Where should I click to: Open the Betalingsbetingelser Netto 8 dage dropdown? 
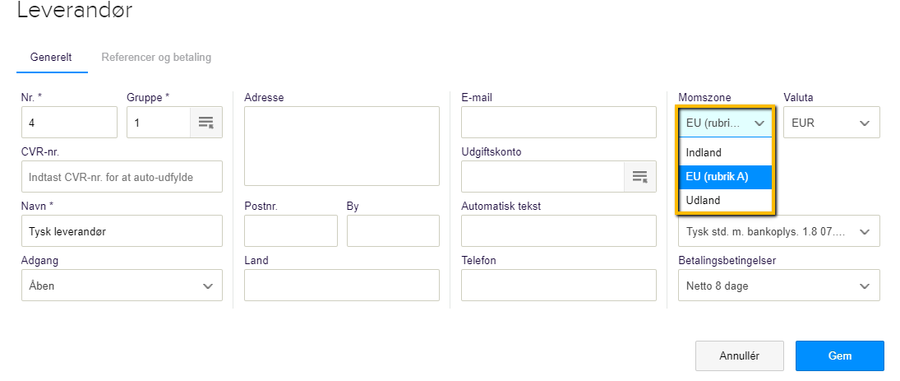778,285
